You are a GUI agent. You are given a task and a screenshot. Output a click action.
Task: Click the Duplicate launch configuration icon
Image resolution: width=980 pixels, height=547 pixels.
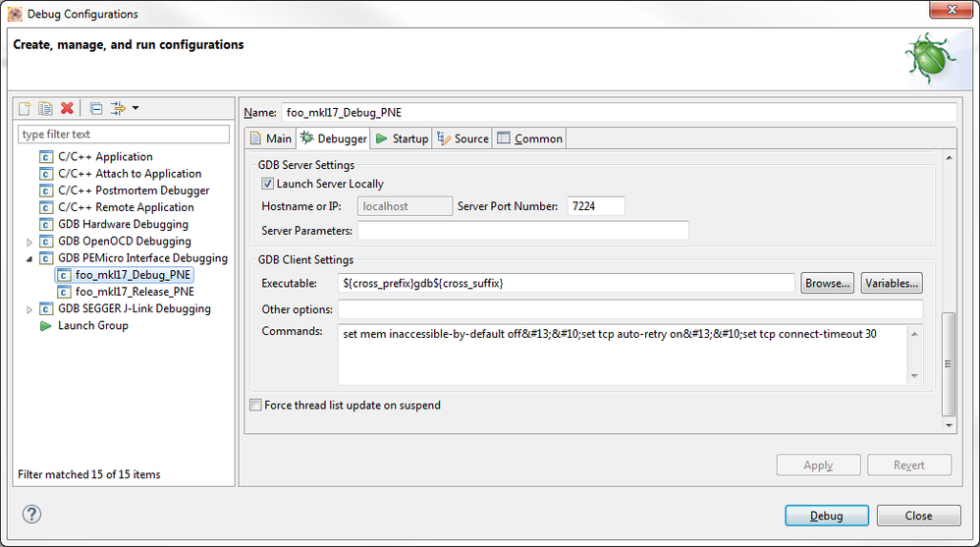point(45,108)
